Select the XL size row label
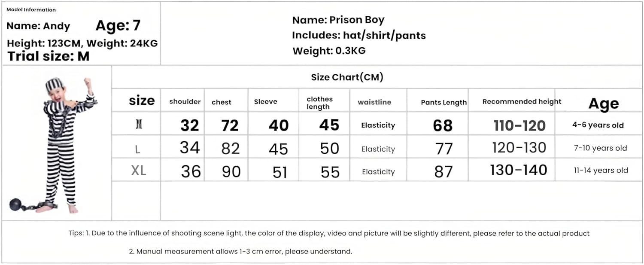The height and width of the screenshot is (265, 644). tap(139, 171)
